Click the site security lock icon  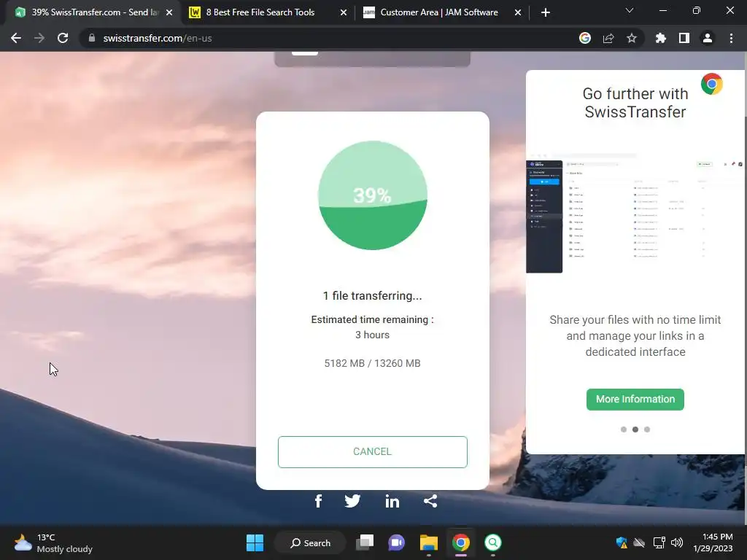pyautogui.click(x=92, y=38)
